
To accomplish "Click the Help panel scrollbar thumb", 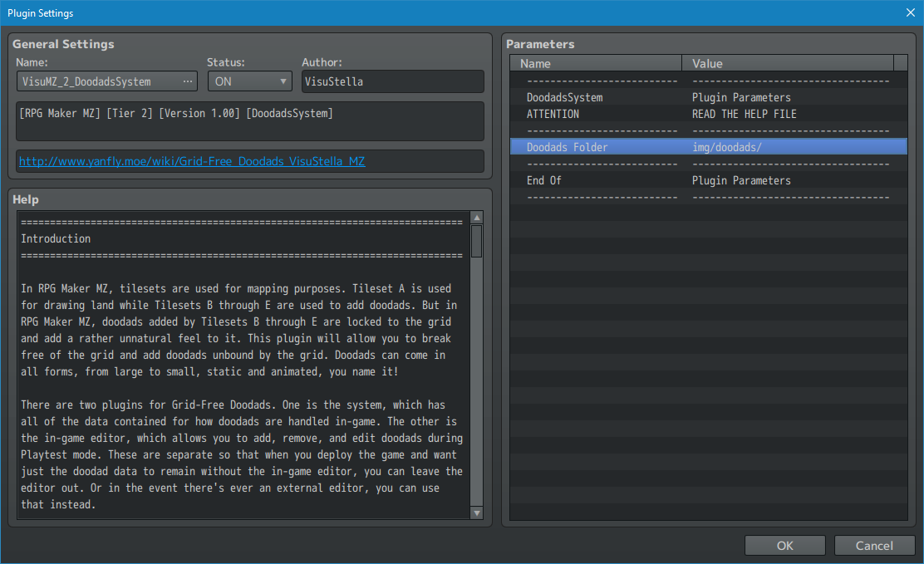I will coord(477,241).
